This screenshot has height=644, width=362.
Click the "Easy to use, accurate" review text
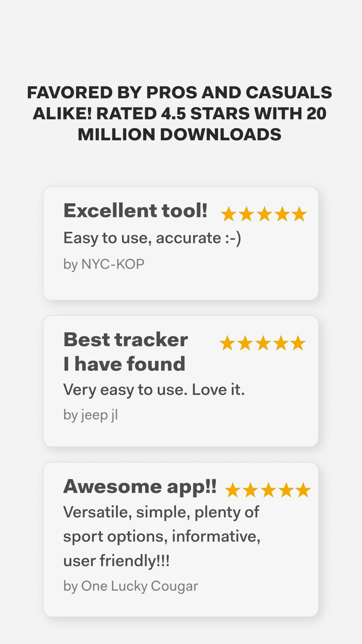152,238
